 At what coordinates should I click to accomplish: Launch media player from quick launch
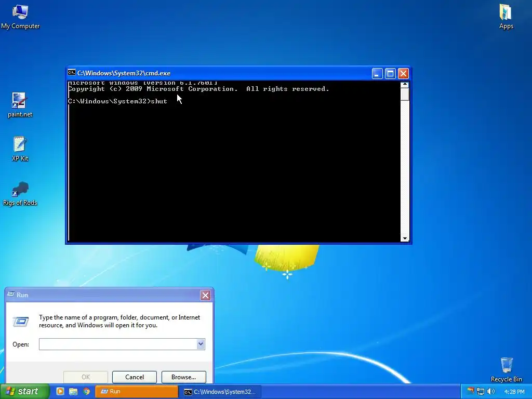coord(60,391)
